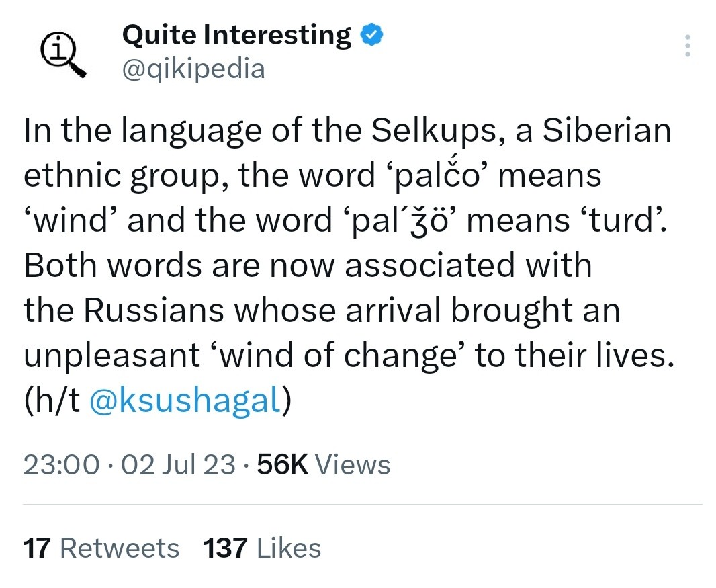View the 137 Likes list
Screen dimensions: 716x588
(262, 548)
